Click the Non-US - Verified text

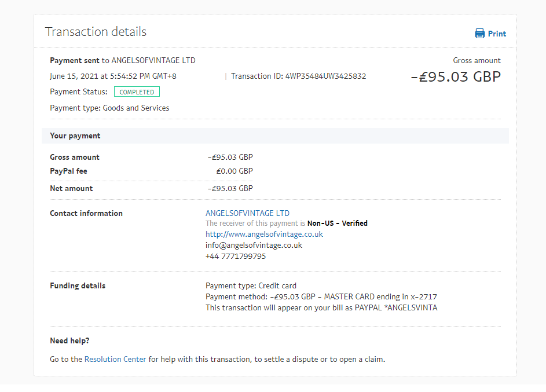click(x=337, y=224)
